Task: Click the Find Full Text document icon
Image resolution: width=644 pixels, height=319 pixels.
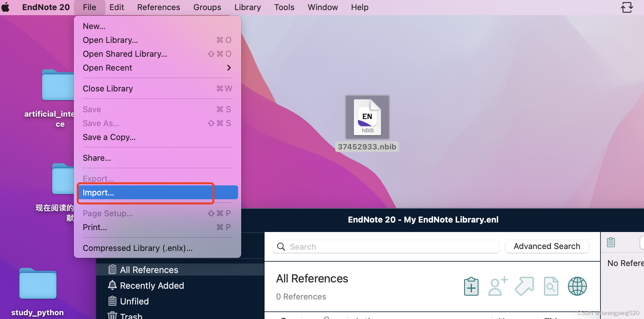Action: coord(551,286)
